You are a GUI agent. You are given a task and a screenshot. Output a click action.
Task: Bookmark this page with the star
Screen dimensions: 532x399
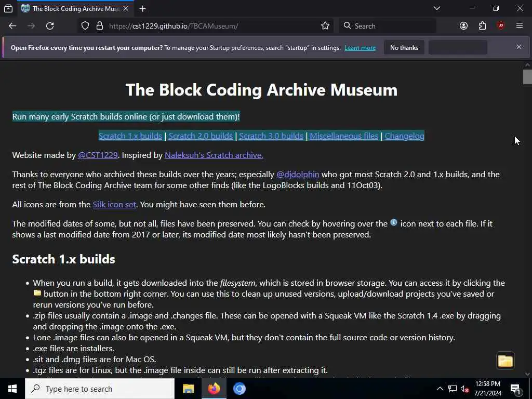pyautogui.click(x=325, y=26)
